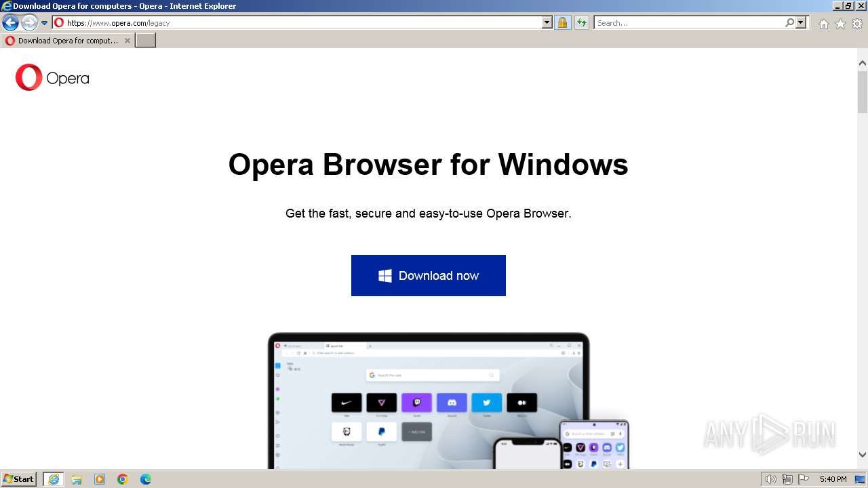Click the Opera logo on the page
Image resolution: width=868 pixels, height=488 pixels.
52,77
